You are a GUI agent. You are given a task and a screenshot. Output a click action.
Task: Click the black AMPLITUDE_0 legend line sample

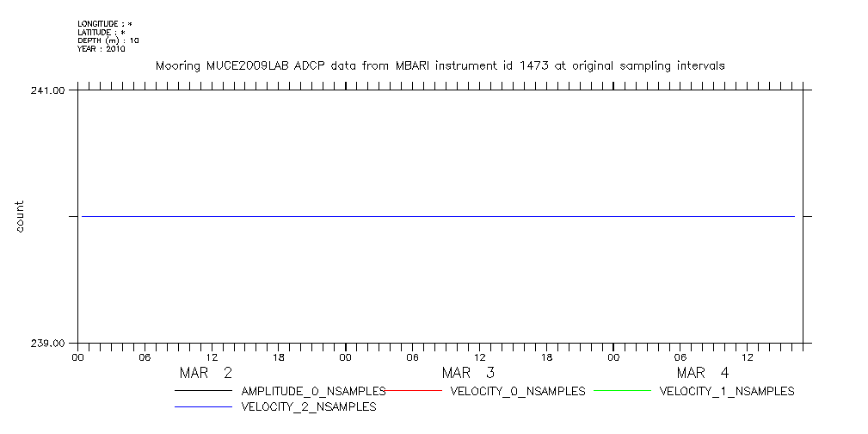click(x=203, y=391)
